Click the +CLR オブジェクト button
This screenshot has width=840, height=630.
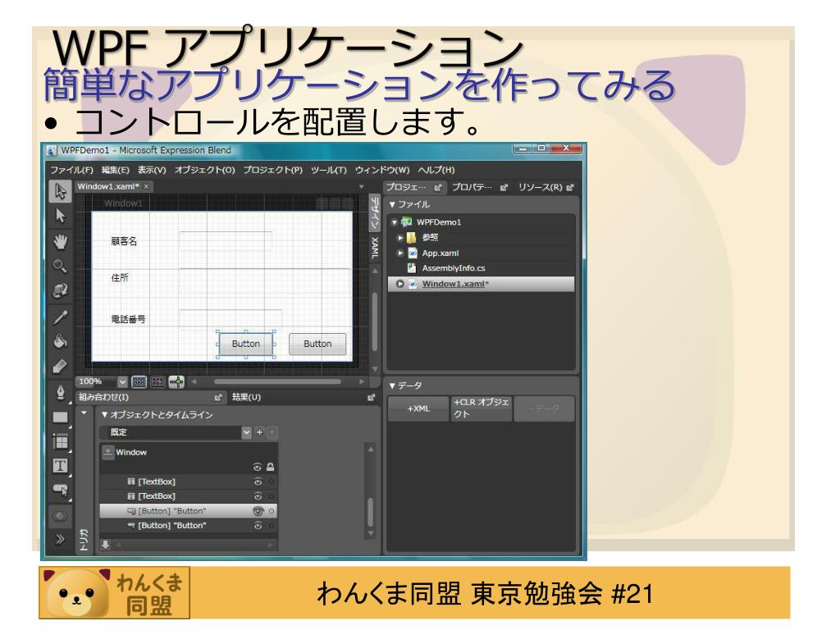click(481, 409)
